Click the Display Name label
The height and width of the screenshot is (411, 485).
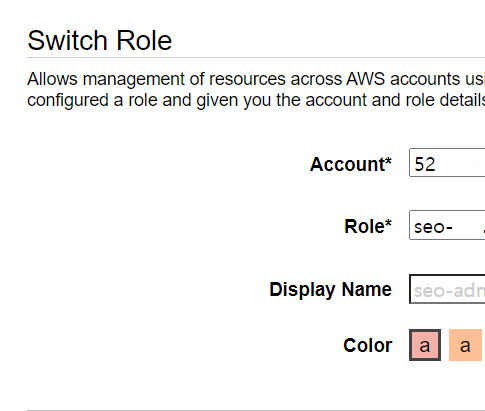(x=330, y=289)
